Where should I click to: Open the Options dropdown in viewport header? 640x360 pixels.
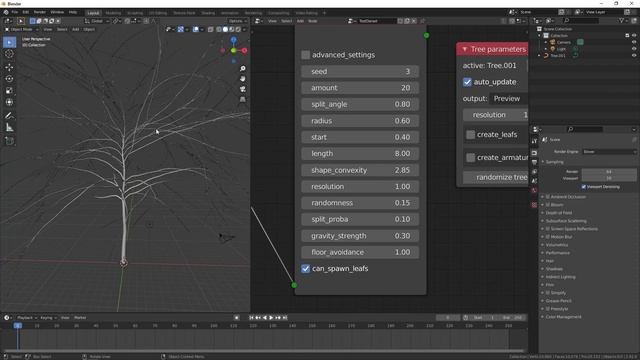[237, 21]
